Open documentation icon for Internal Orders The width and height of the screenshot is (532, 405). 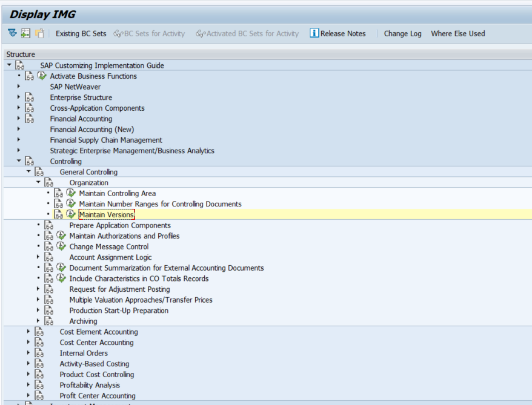pyautogui.click(x=39, y=353)
